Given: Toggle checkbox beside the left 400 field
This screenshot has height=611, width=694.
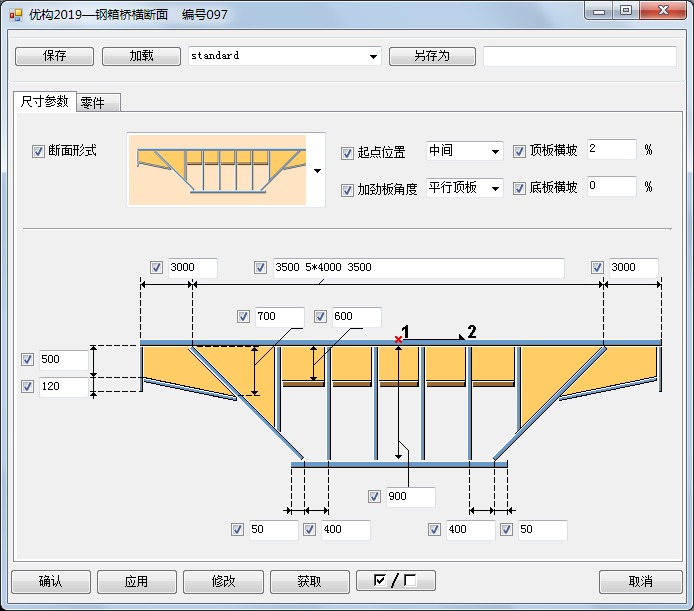Looking at the screenshot, I should (309, 530).
